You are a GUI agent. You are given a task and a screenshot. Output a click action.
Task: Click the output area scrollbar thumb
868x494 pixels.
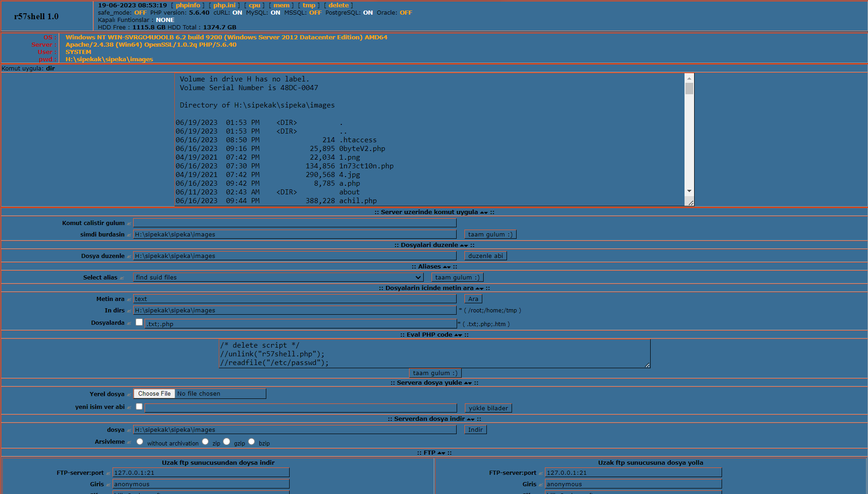(x=689, y=88)
